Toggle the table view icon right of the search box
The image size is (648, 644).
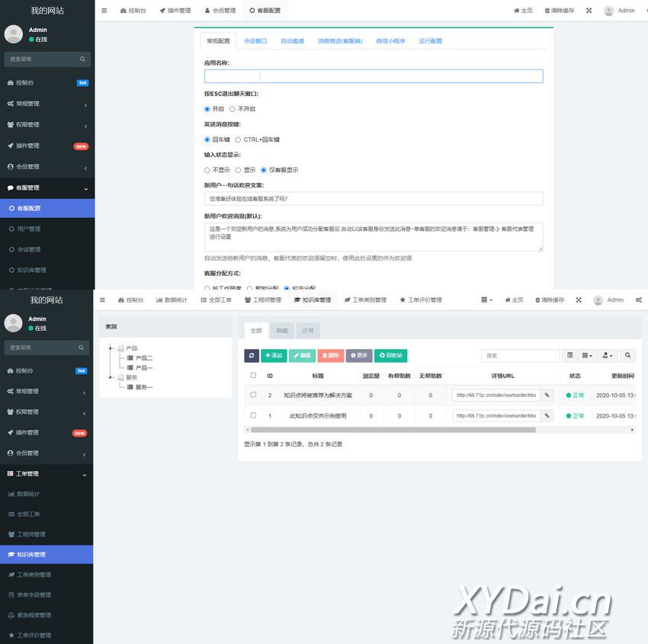click(569, 355)
